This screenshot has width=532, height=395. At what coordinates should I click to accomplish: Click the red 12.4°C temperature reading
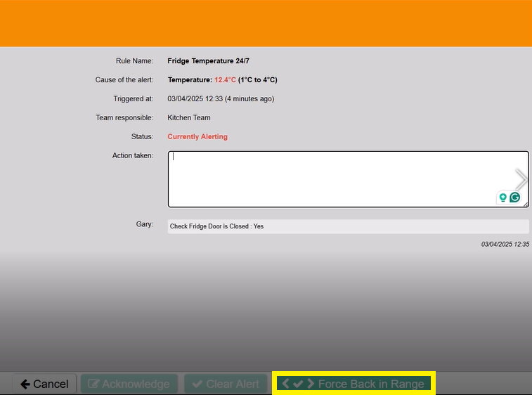225,80
